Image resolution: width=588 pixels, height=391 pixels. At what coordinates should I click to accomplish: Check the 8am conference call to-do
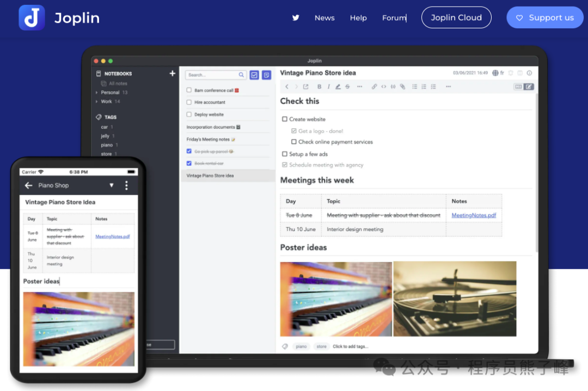pos(189,90)
